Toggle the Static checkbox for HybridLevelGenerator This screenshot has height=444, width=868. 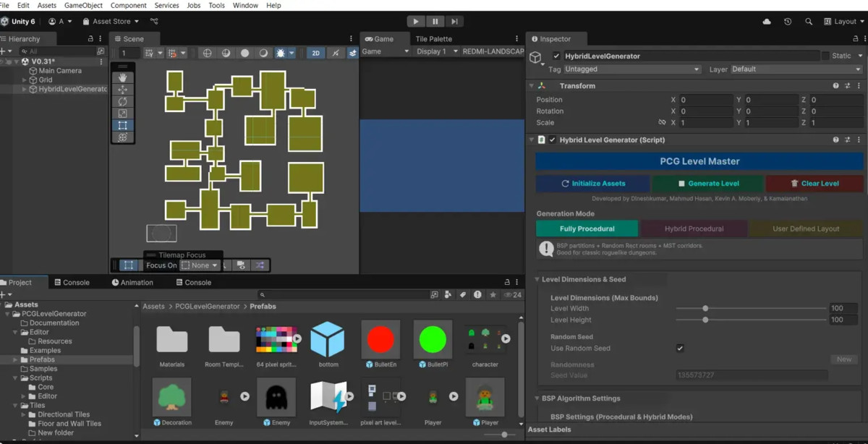825,56
